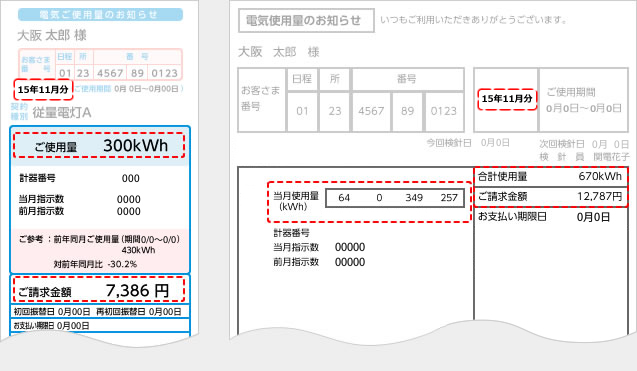Select the 大阪 太郎 様 name on right bill

coord(279,52)
